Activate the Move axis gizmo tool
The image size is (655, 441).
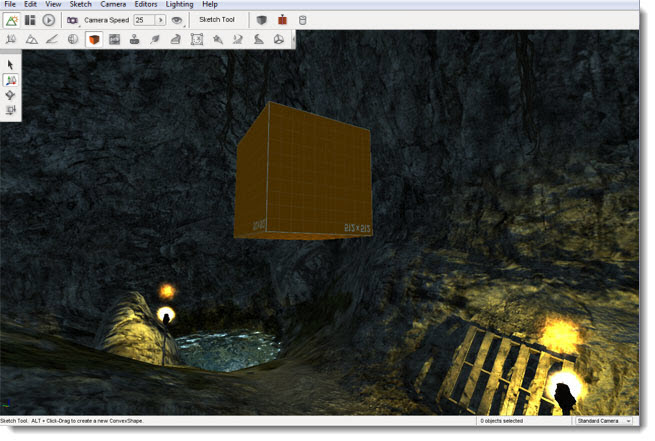11,79
